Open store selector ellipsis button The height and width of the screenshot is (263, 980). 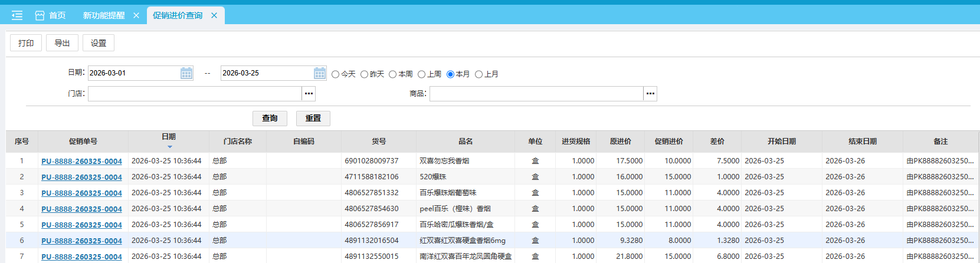309,94
